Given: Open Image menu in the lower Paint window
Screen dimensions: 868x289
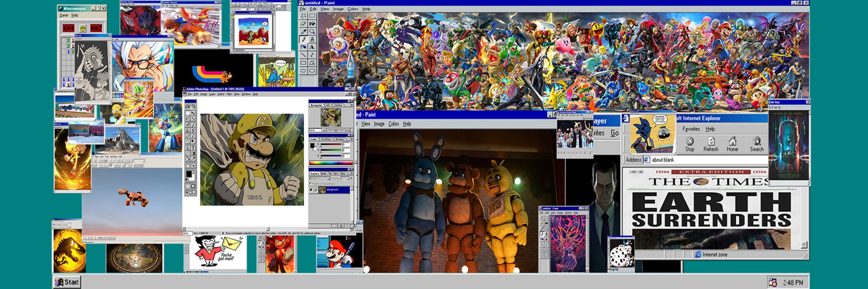Looking at the screenshot, I should click(x=379, y=124).
